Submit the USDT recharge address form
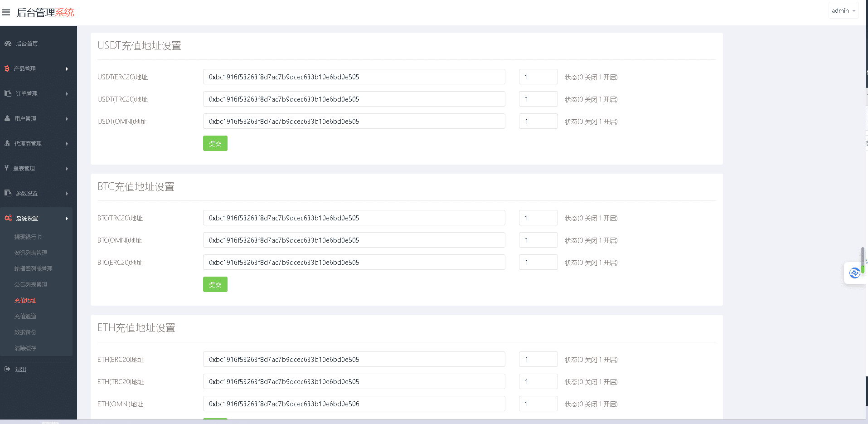 point(215,143)
